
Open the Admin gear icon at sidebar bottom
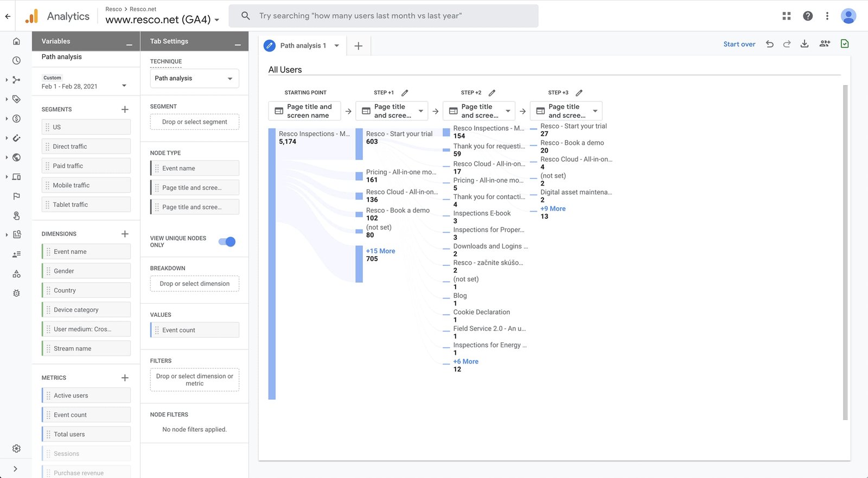click(16, 449)
